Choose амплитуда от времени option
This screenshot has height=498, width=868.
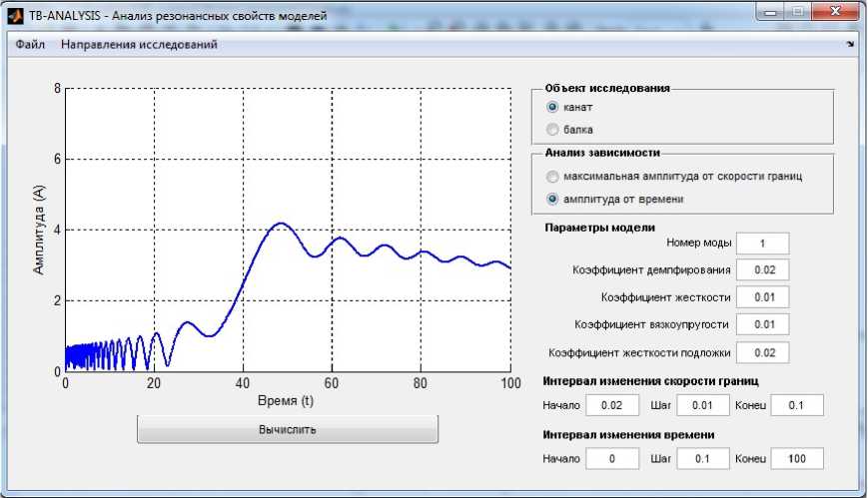pos(552,199)
